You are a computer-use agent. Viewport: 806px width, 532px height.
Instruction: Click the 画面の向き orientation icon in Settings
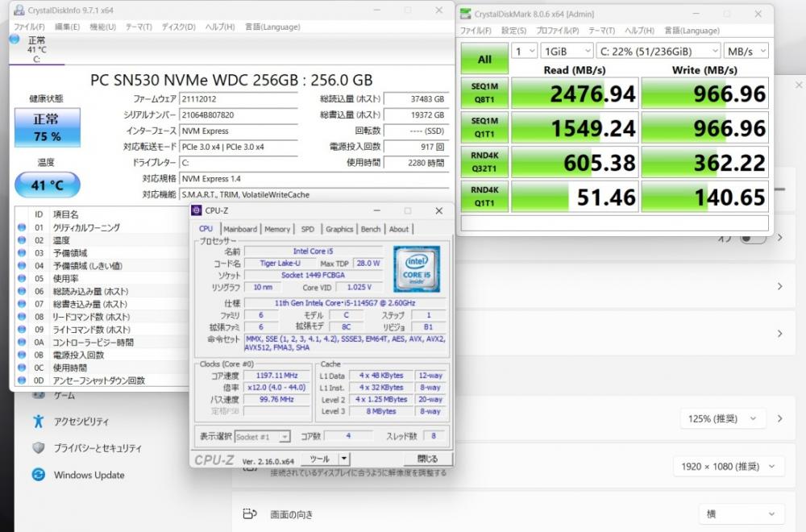click(x=249, y=513)
